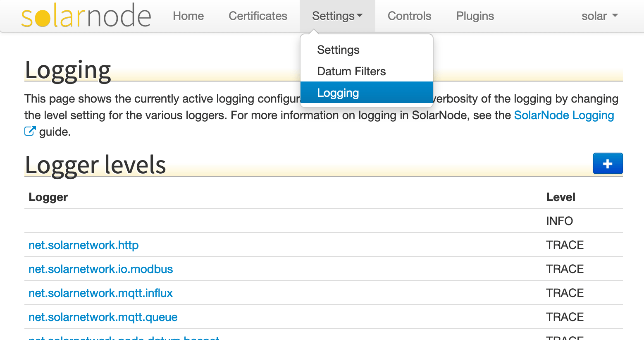Navigate to the Home tab

tap(188, 16)
